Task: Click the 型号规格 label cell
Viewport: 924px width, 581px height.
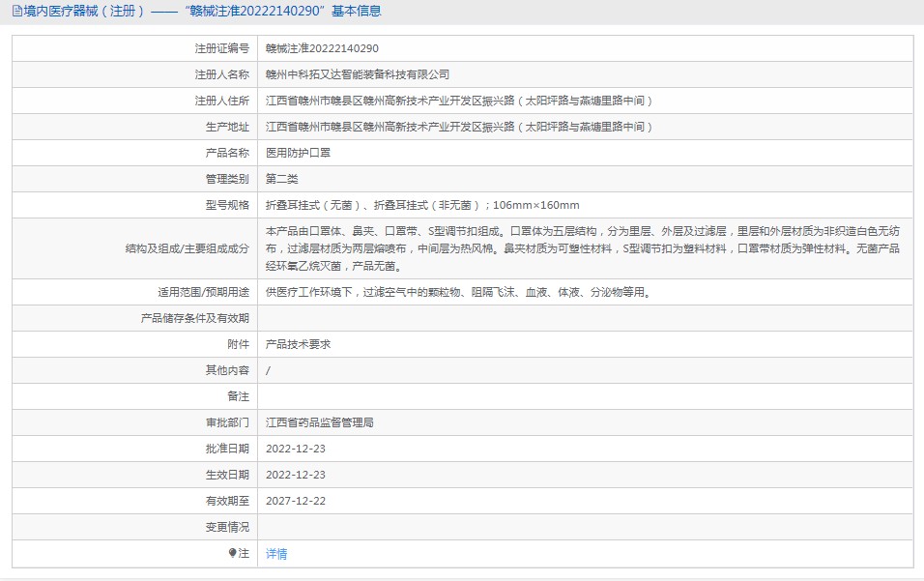Action: click(x=135, y=205)
